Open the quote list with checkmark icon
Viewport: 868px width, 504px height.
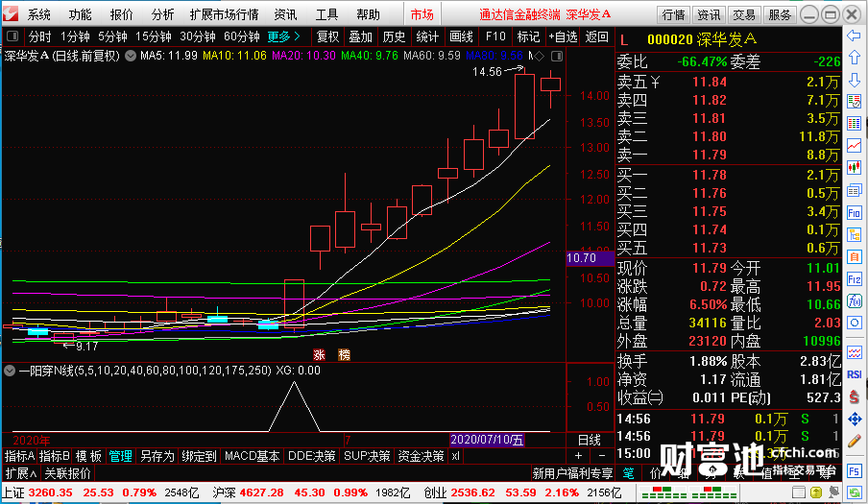pyautogui.click(x=854, y=102)
